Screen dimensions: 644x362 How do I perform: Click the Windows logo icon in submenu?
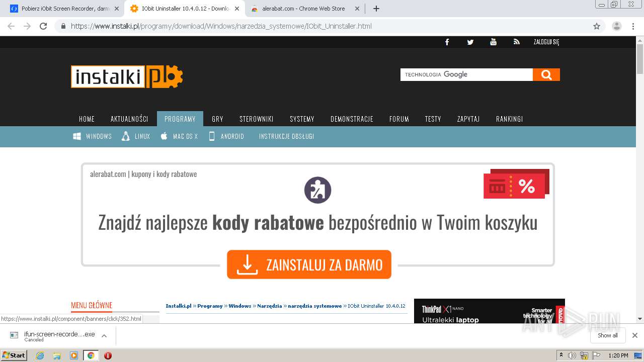pyautogui.click(x=77, y=136)
